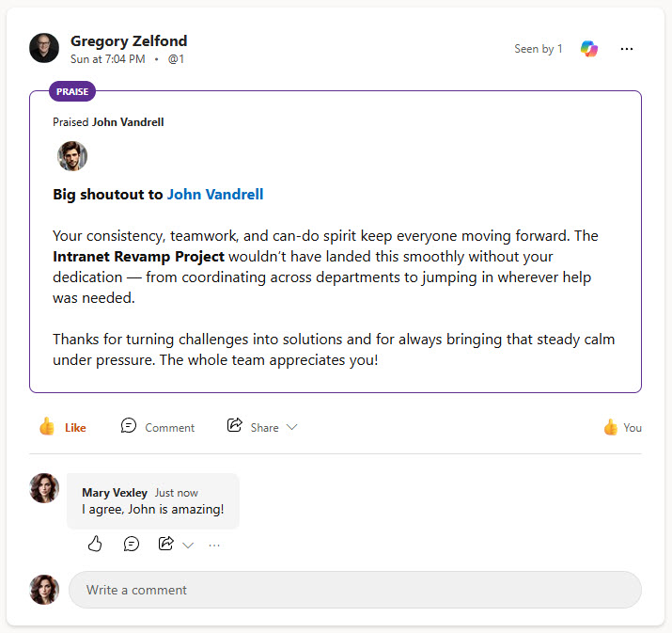Expand the post's Share dropdown

(291, 427)
